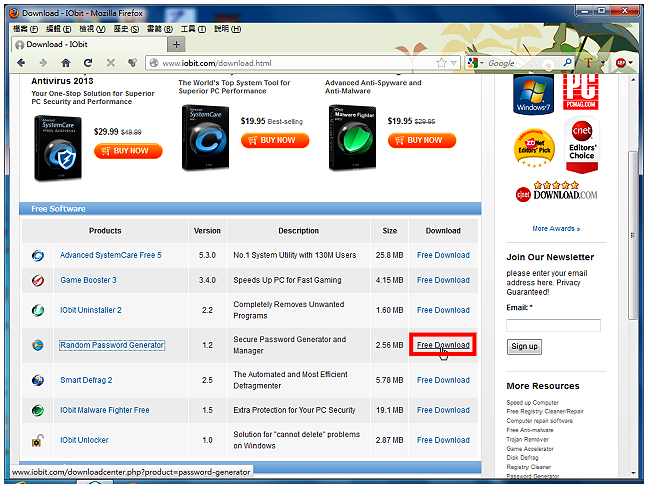The width and height of the screenshot is (652, 488).
Task: Open the IObit Malware Fighter Free link
Action: coord(104,410)
